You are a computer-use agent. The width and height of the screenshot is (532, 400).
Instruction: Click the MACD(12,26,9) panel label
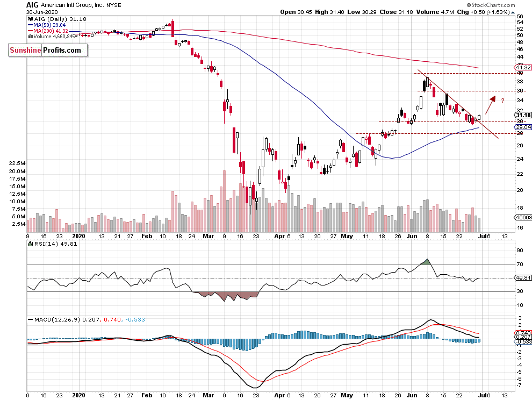pos(57,319)
